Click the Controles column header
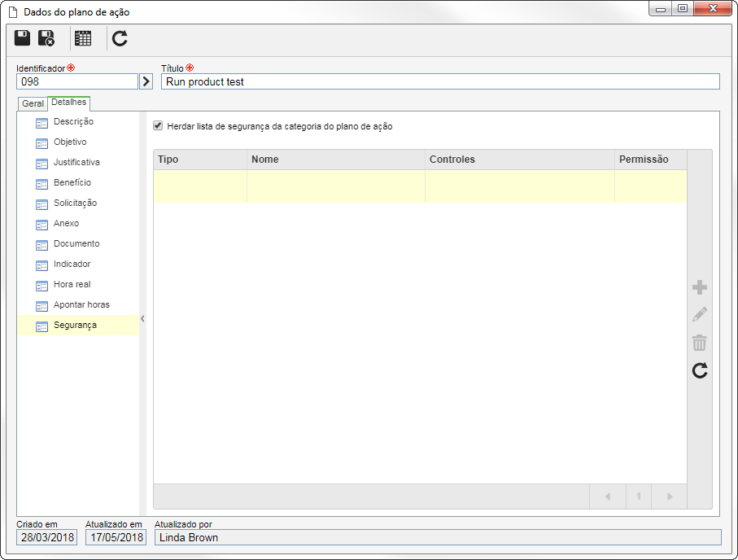Screen dimensions: 738x560 click(520, 160)
